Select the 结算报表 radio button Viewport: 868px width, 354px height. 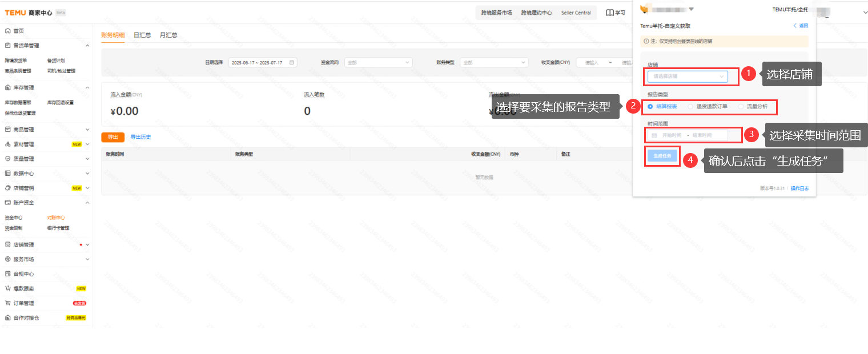[650, 106]
